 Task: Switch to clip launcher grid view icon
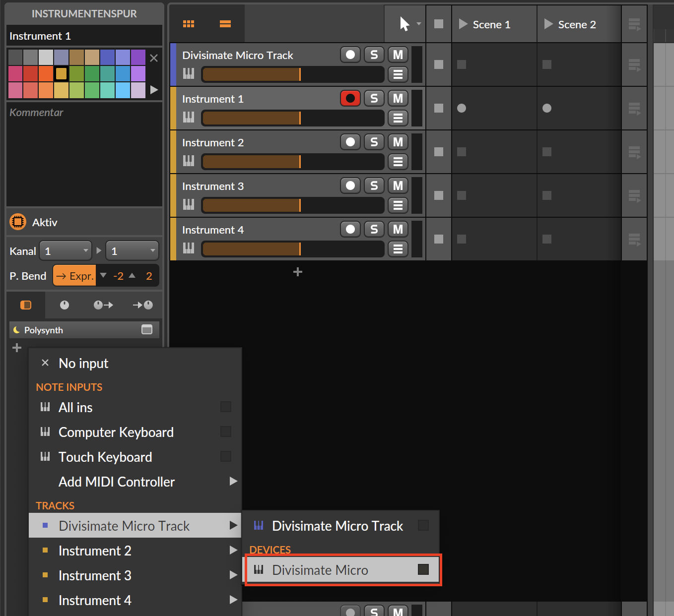pos(189,24)
